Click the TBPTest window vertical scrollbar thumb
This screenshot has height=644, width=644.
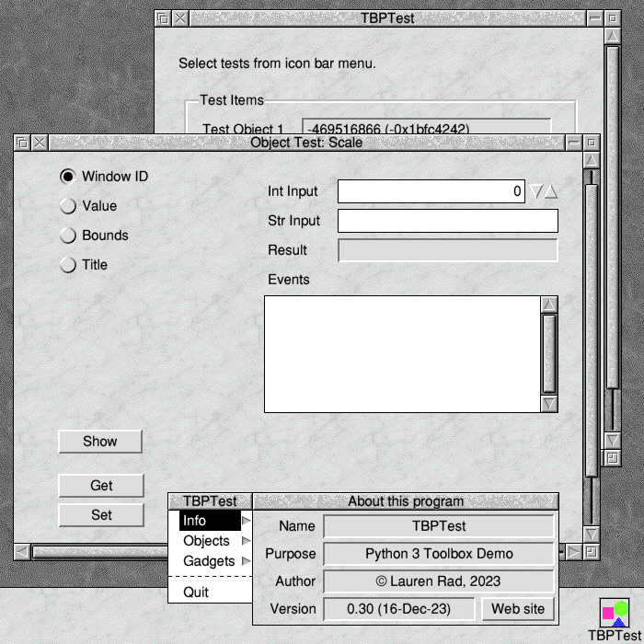coord(613,217)
